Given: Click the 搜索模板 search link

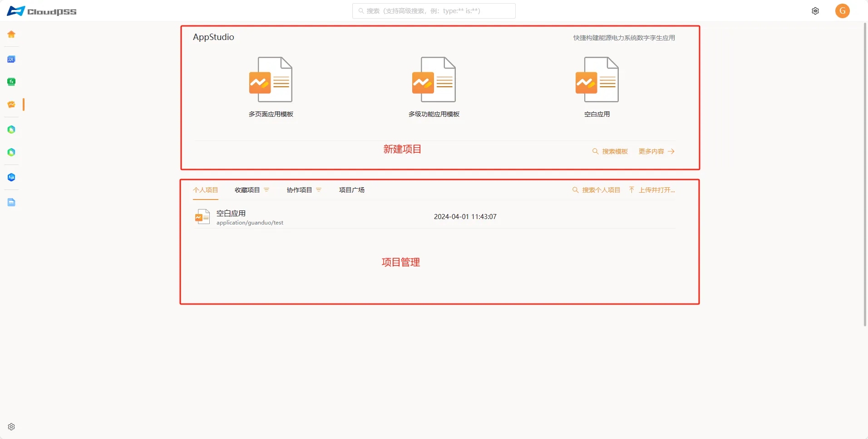Looking at the screenshot, I should click(x=610, y=151).
